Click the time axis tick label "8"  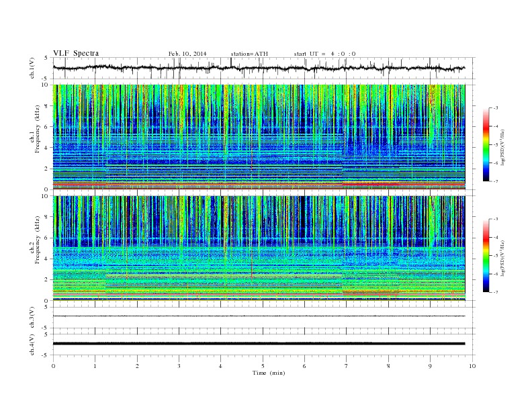point(388,366)
